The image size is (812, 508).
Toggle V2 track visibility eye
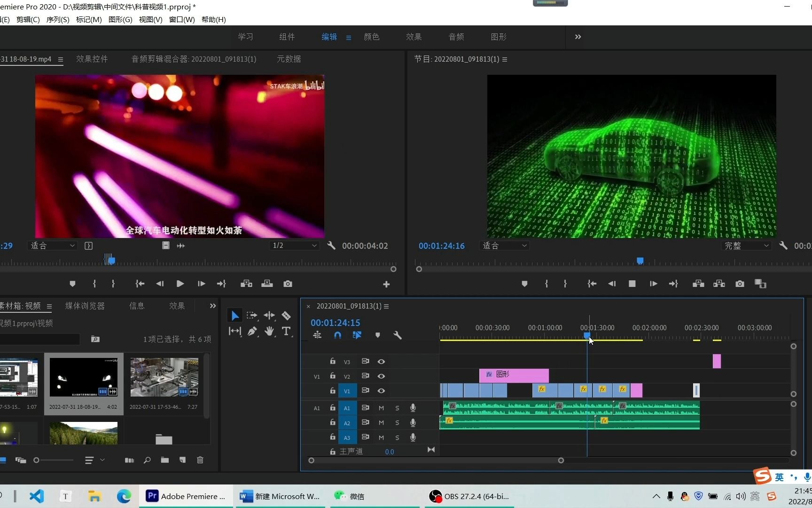click(x=381, y=376)
